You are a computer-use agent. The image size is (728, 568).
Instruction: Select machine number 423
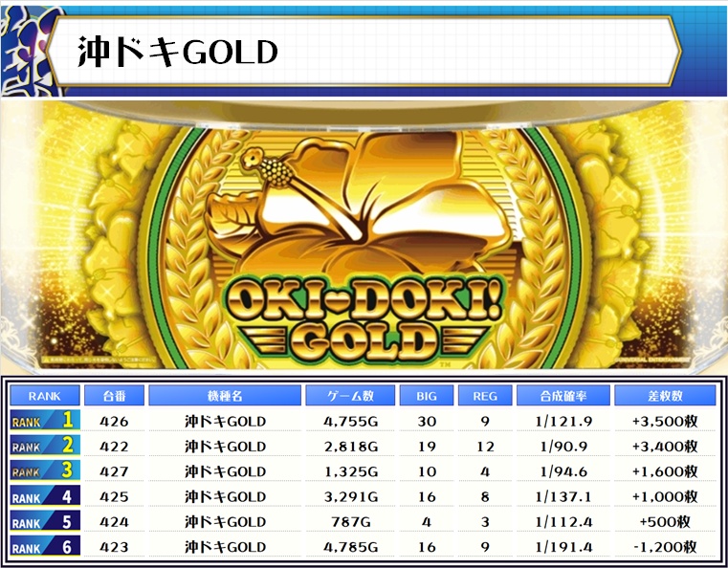(x=114, y=547)
